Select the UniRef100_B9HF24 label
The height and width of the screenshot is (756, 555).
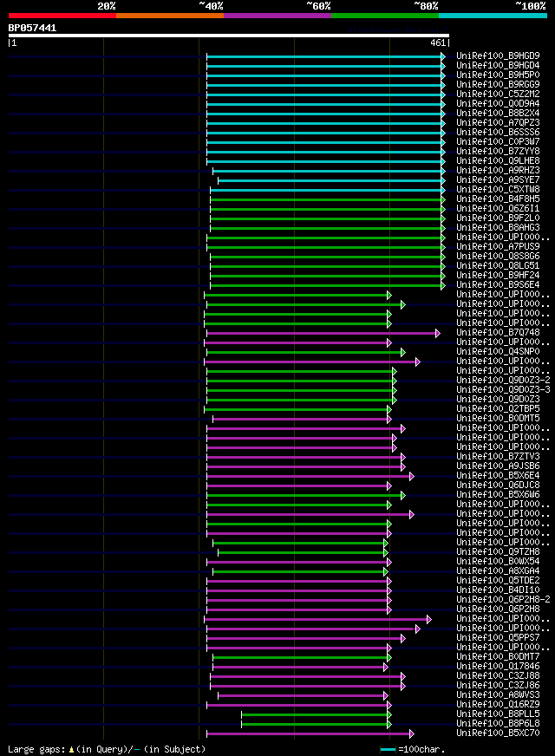pyautogui.click(x=498, y=276)
